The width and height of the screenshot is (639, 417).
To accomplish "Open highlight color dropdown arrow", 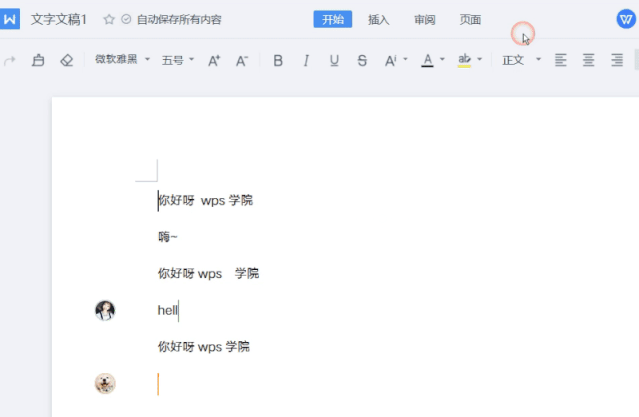I will 480,60.
